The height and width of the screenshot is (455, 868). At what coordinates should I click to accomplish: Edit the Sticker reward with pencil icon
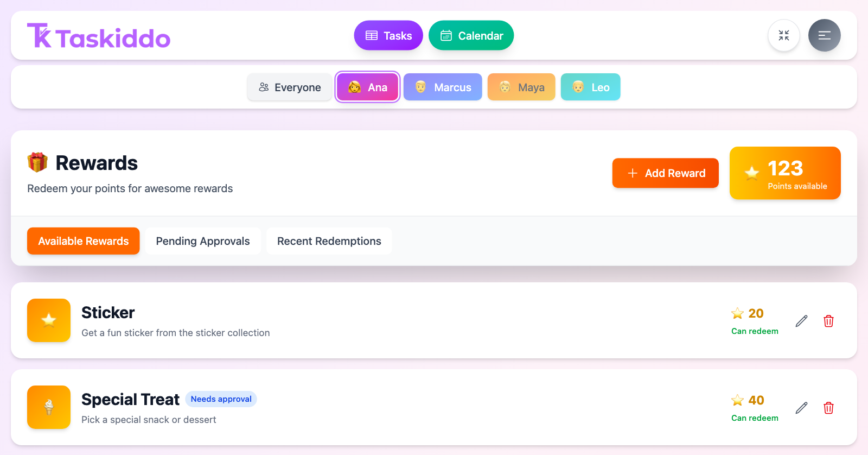801,321
